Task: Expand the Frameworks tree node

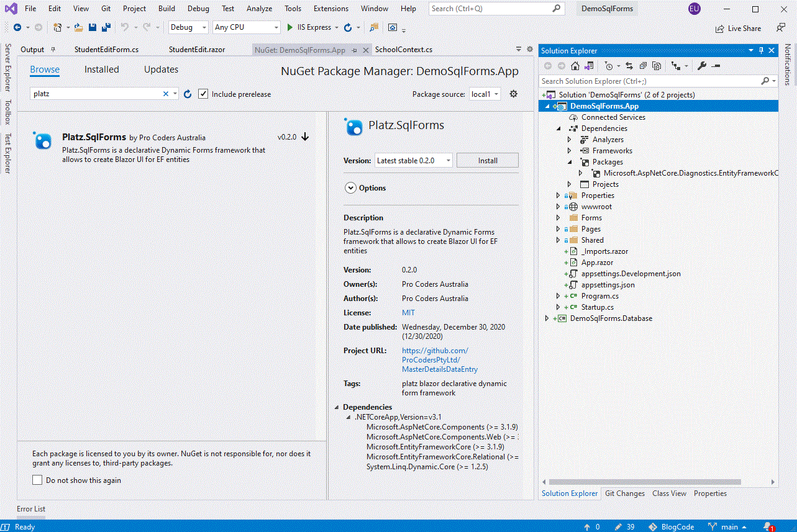Action: coord(569,151)
